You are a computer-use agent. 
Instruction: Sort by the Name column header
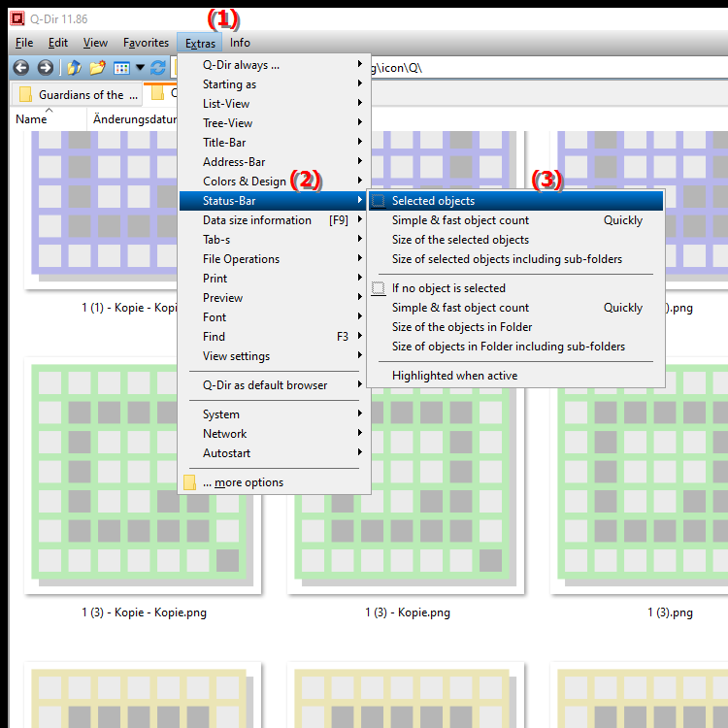49,119
